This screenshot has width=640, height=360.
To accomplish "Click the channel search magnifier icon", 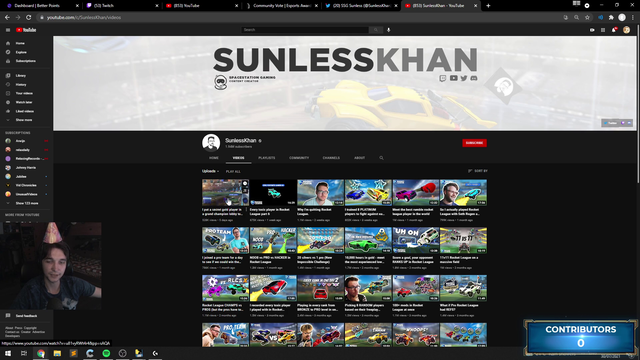I will click(382, 158).
